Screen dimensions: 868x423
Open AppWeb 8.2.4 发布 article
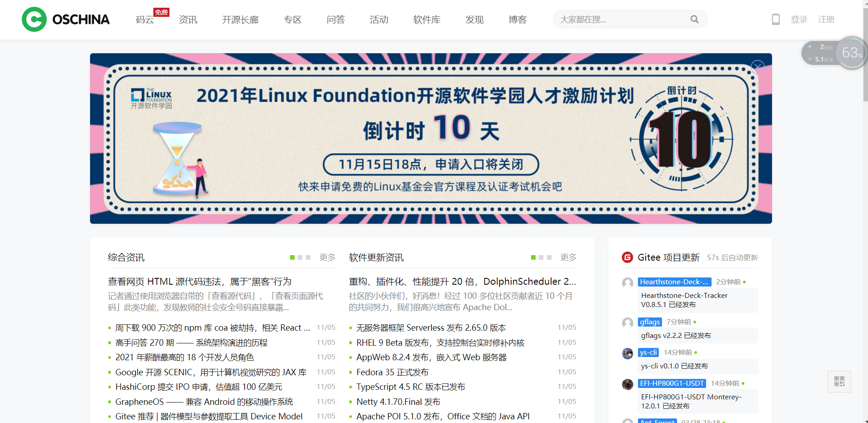[x=431, y=358]
